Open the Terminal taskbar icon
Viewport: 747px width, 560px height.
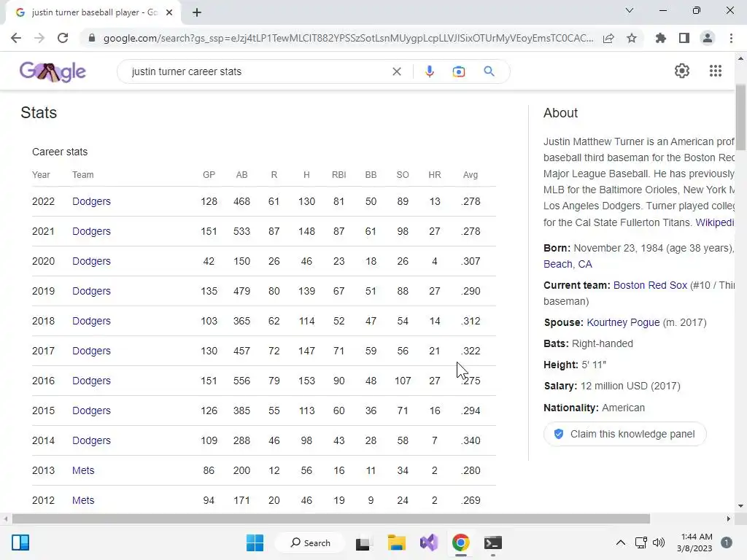[x=492, y=542]
